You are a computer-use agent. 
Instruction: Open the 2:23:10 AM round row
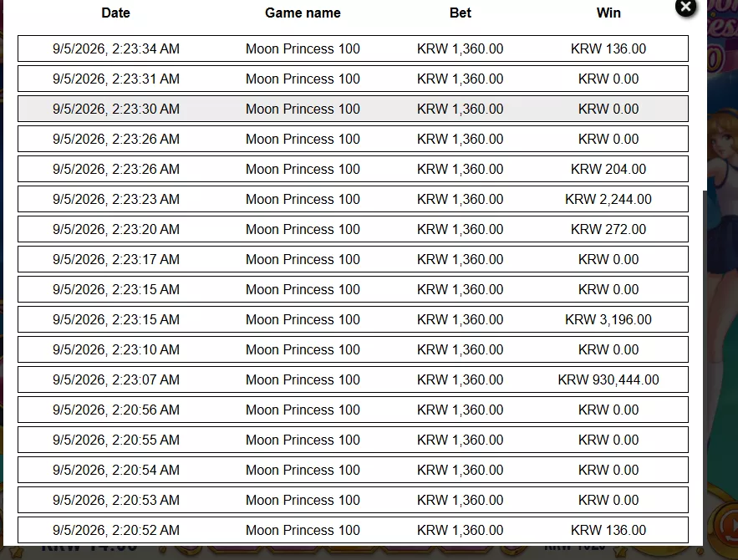coord(353,349)
